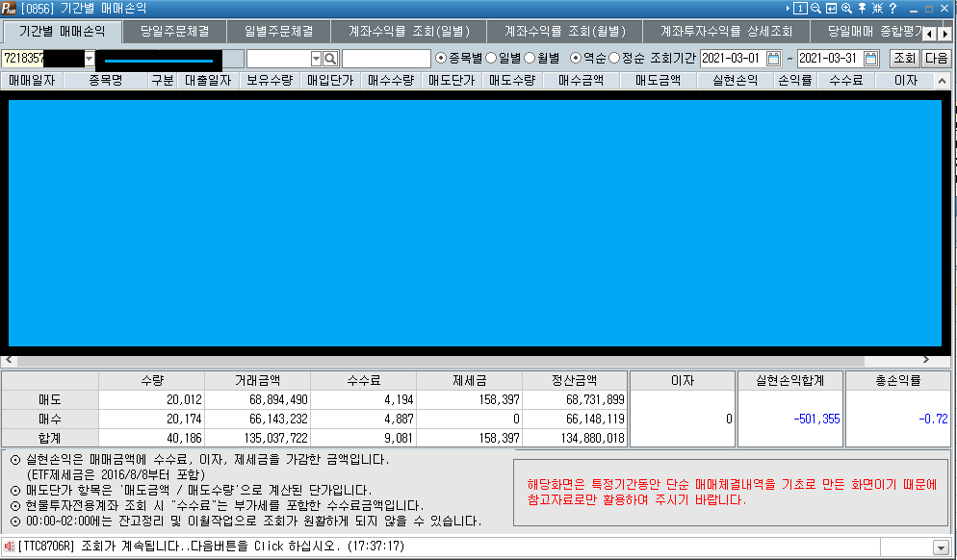
Task: Click the 매입단가 column header
Action: click(330, 81)
